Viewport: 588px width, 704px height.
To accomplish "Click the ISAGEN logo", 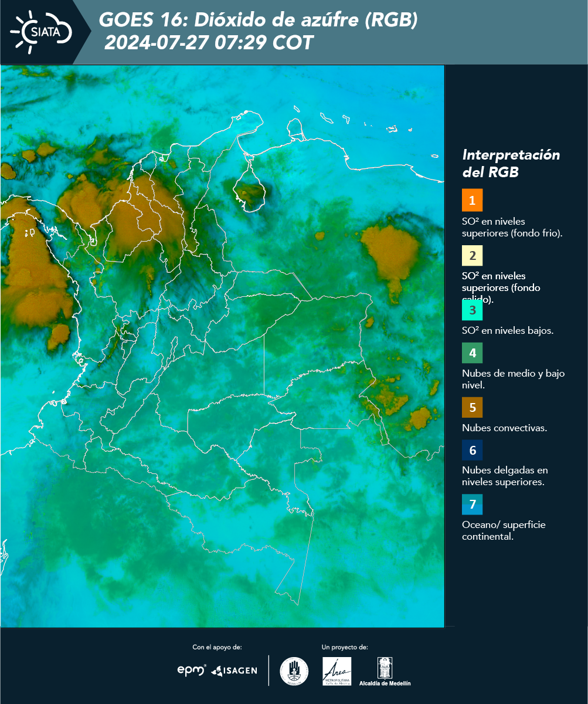I will click(x=234, y=671).
